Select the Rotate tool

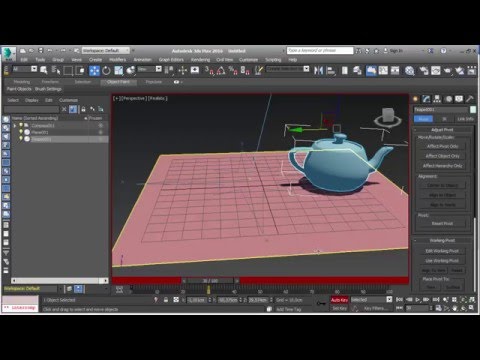coord(106,70)
